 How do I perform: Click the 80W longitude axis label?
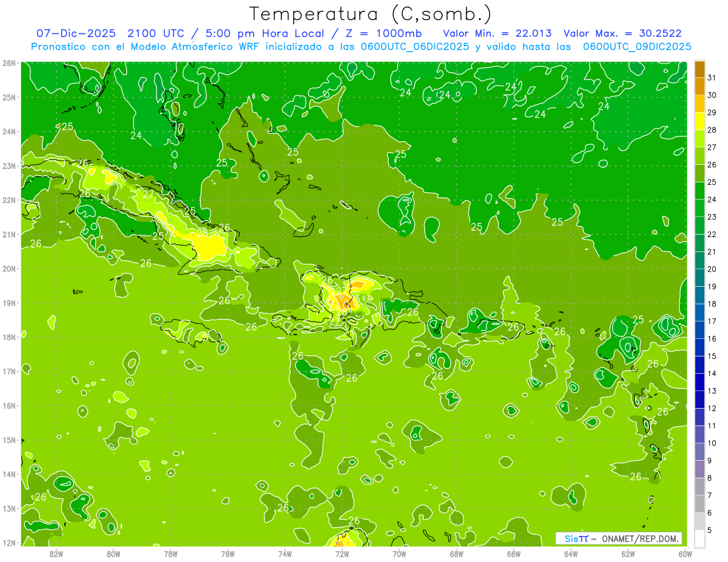(x=113, y=553)
